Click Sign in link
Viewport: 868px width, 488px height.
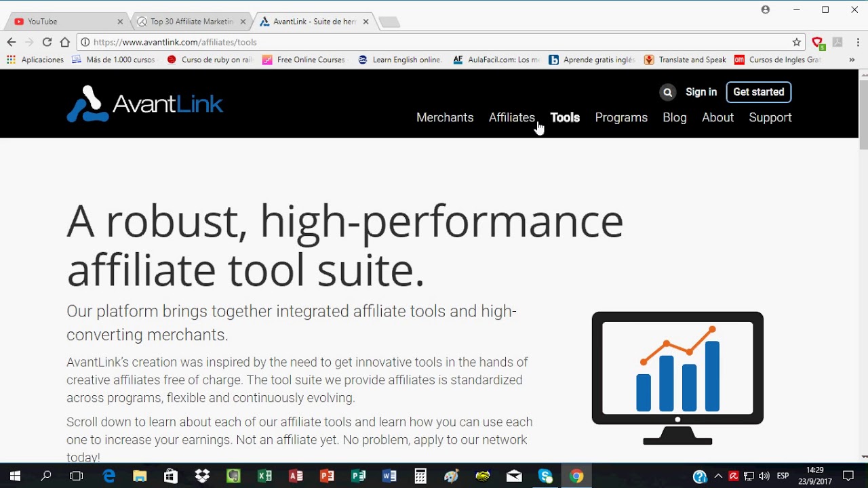(x=701, y=92)
